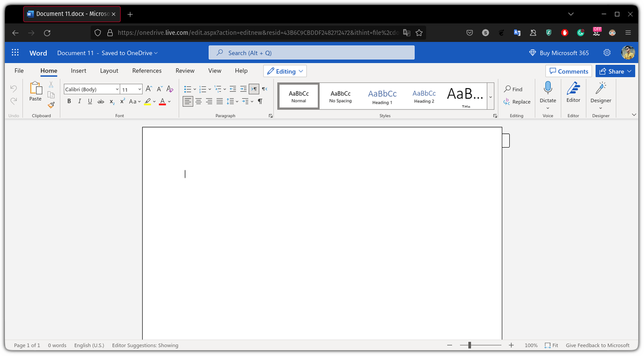Switch to the Insert tab

tap(78, 70)
